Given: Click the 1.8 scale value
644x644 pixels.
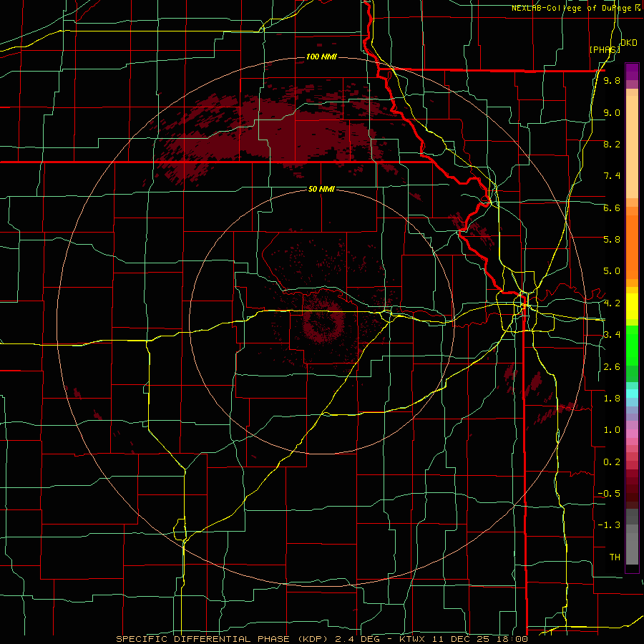Looking at the screenshot, I should coord(612,399).
